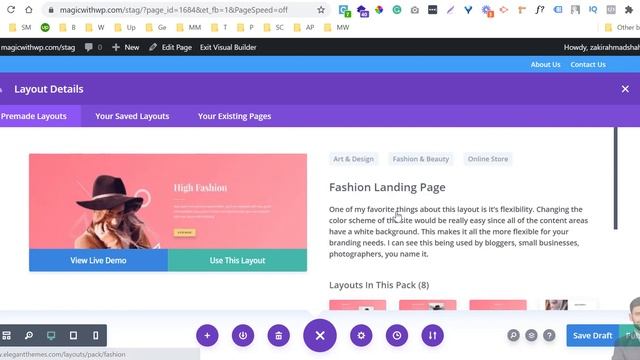Switch to phone view mode
This screenshot has width=640, height=360.
coord(96,336)
